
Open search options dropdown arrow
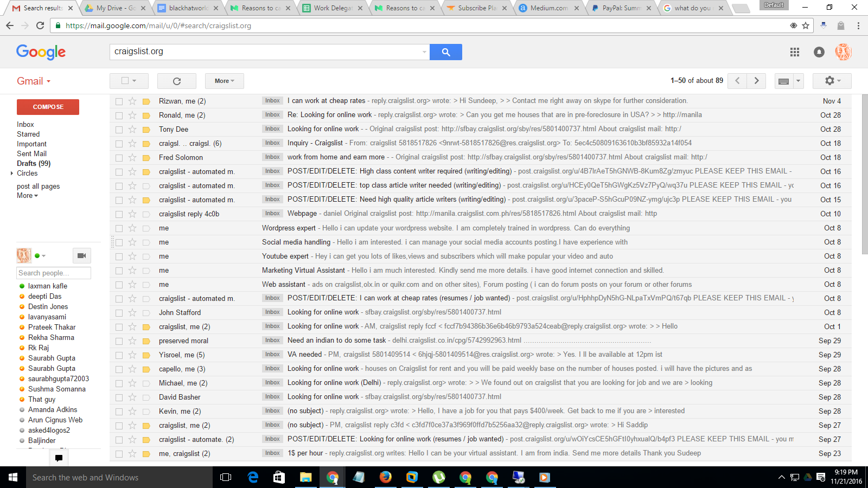[424, 52]
